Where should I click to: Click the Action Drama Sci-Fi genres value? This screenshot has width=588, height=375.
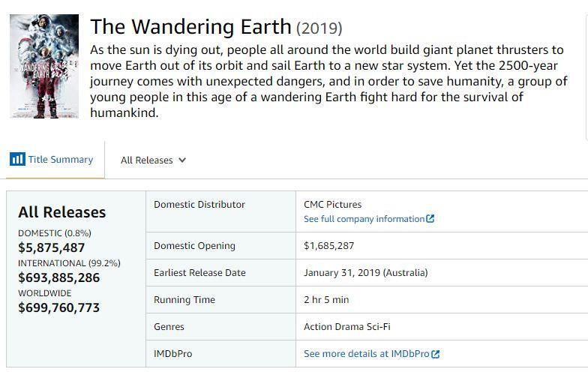pos(346,327)
